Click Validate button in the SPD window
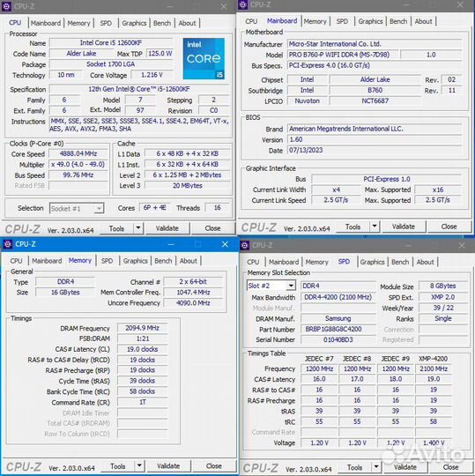 404,467
